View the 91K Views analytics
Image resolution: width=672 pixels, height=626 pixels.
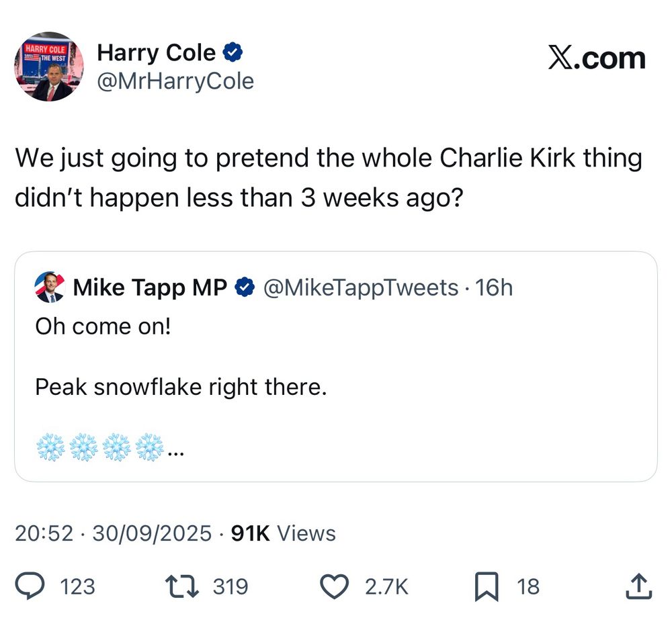click(x=283, y=533)
